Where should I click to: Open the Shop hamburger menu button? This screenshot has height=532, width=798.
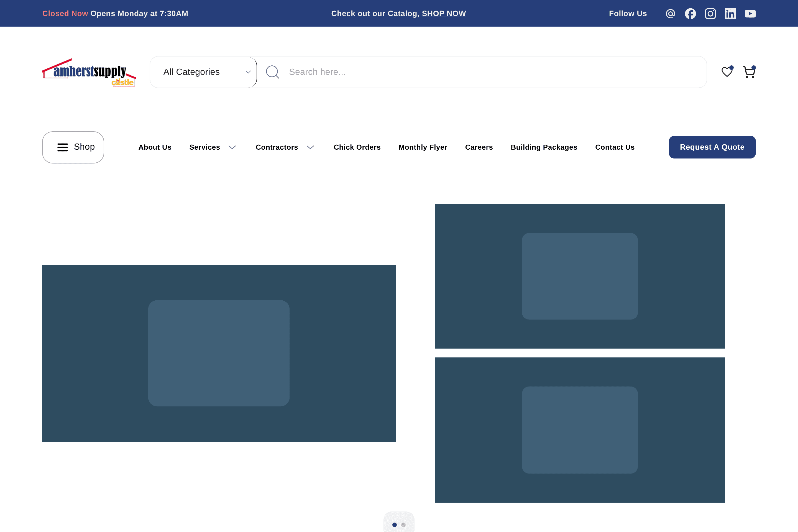(x=73, y=147)
